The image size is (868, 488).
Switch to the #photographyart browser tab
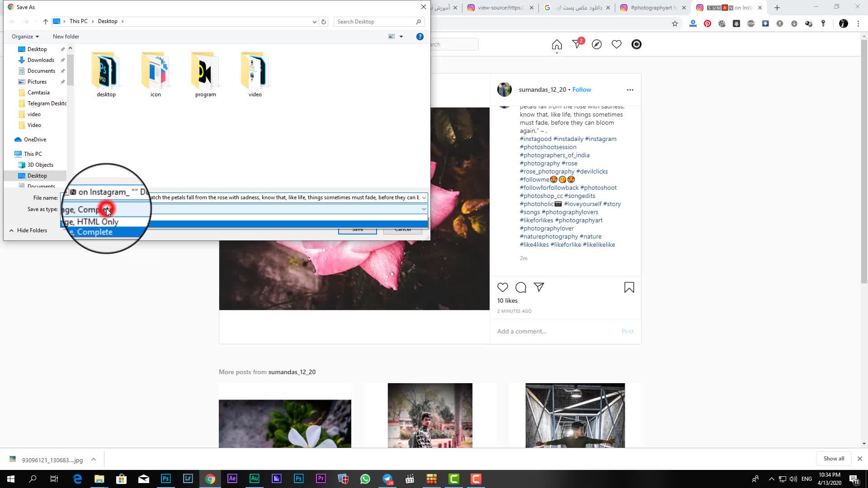click(x=651, y=8)
